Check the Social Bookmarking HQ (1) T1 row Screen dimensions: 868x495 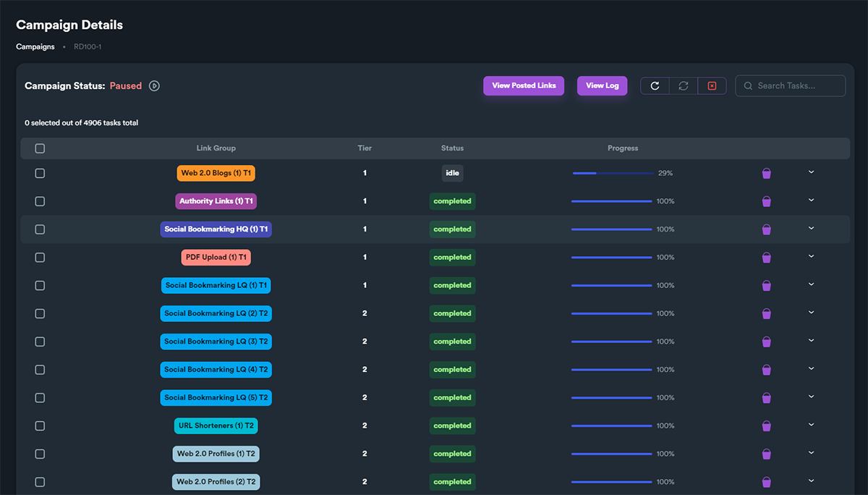click(40, 229)
